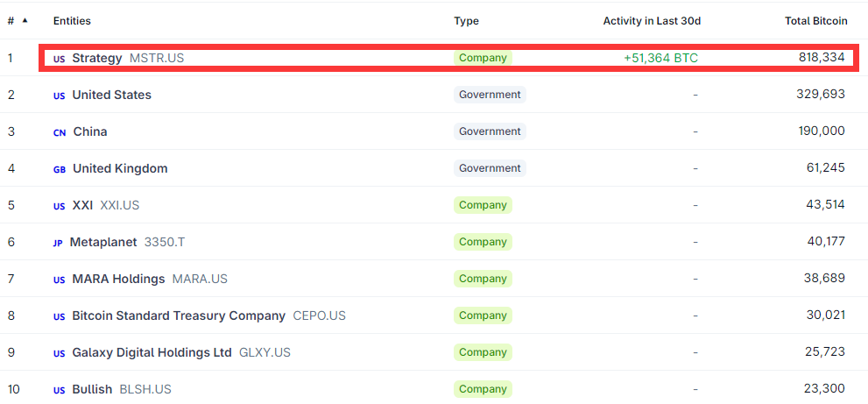This screenshot has width=868, height=404.
Task: Click the BLSH.US ticker
Action: 145,389
